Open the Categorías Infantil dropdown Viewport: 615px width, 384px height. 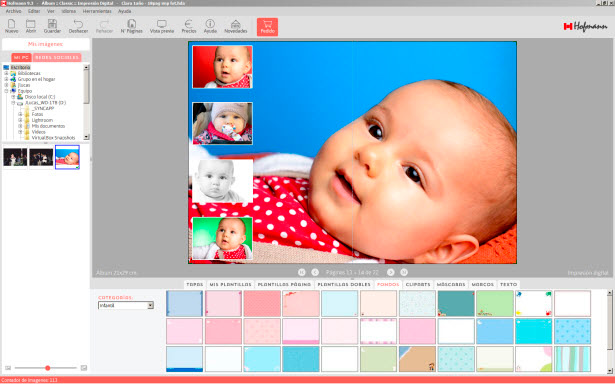click(126, 305)
